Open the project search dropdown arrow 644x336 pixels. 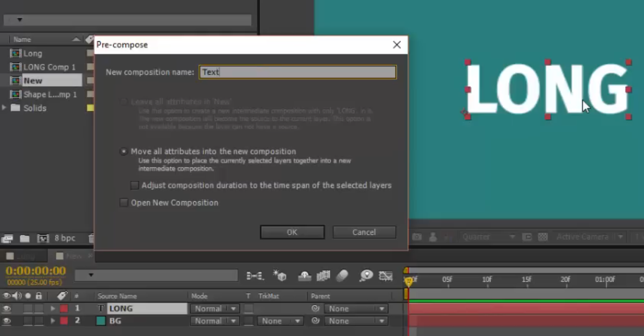tap(20, 20)
